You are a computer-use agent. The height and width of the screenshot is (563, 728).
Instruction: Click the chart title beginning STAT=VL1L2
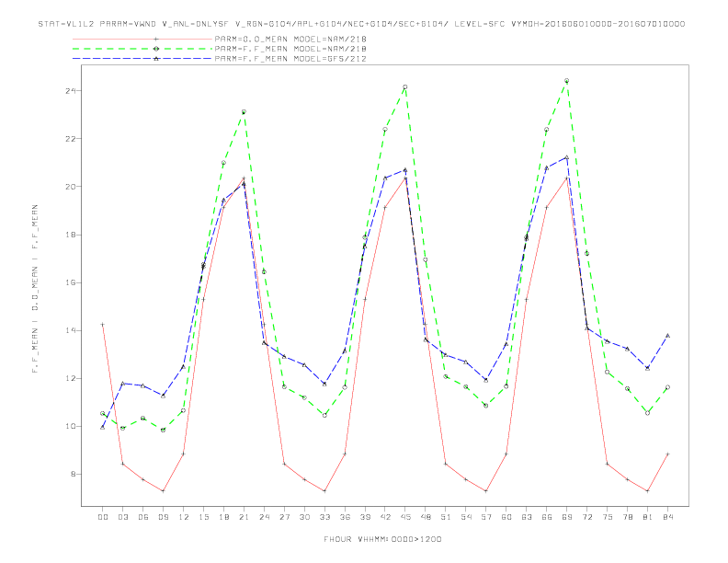(x=361, y=24)
